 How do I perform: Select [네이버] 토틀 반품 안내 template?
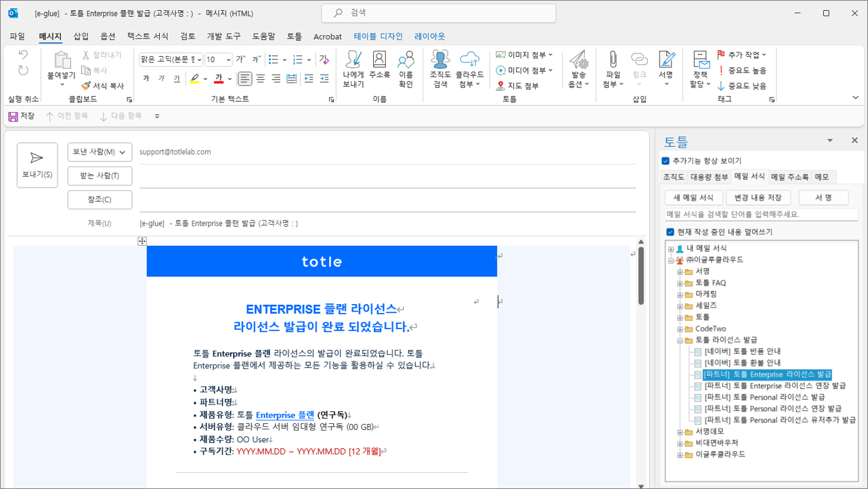[742, 352]
